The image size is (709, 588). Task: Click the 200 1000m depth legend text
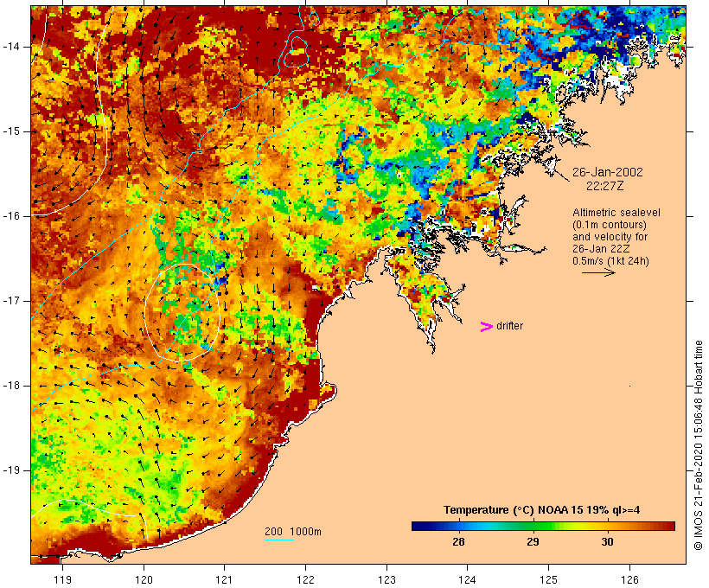(x=293, y=532)
